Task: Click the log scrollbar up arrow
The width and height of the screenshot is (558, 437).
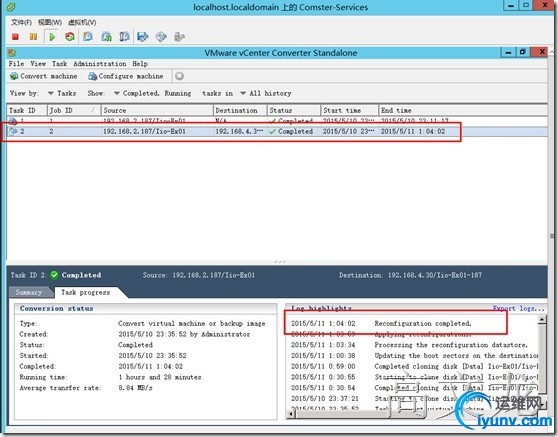Action: point(542,320)
